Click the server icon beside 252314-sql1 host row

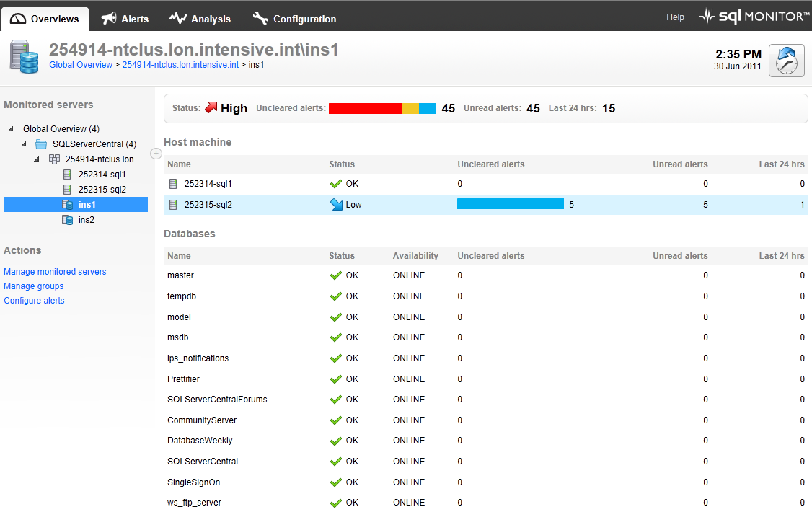coord(173,184)
